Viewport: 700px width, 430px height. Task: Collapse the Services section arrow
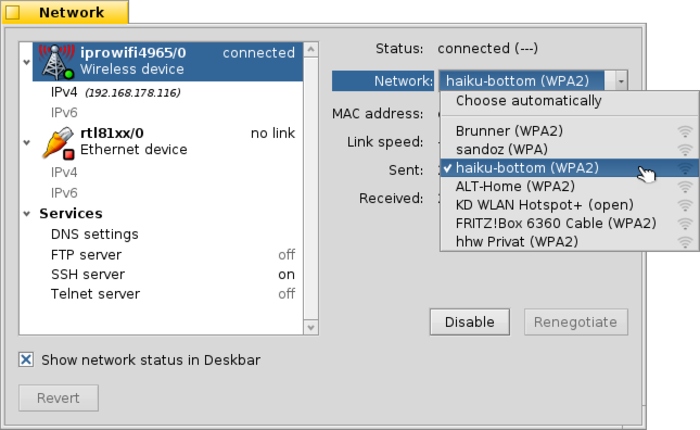click(x=25, y=214)
